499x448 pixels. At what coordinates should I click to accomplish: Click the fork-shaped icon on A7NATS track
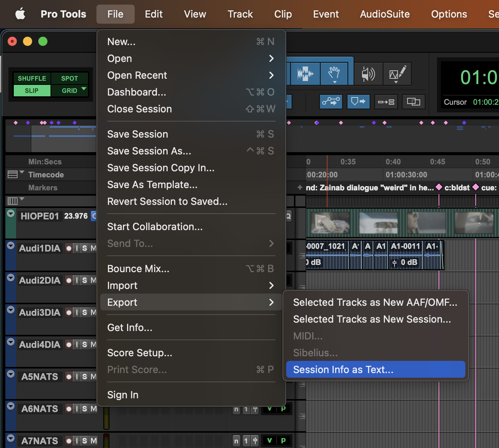[255, 441]
